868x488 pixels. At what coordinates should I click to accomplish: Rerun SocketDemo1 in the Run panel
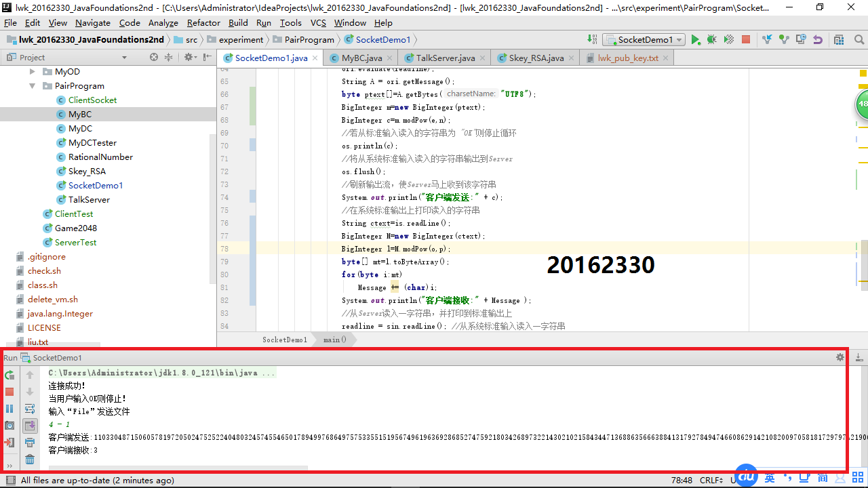[x=9, y=375]
